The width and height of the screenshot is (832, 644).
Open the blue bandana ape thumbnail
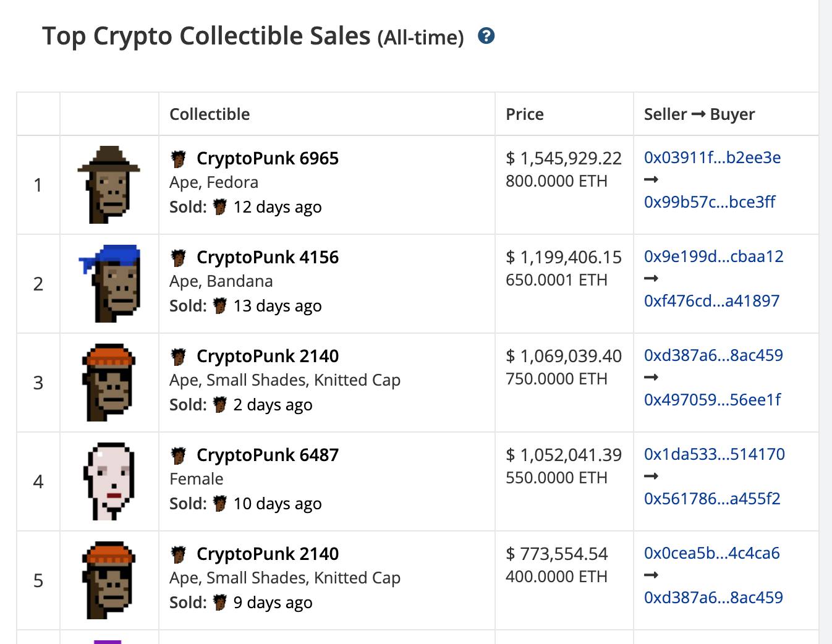coord(109,284)
